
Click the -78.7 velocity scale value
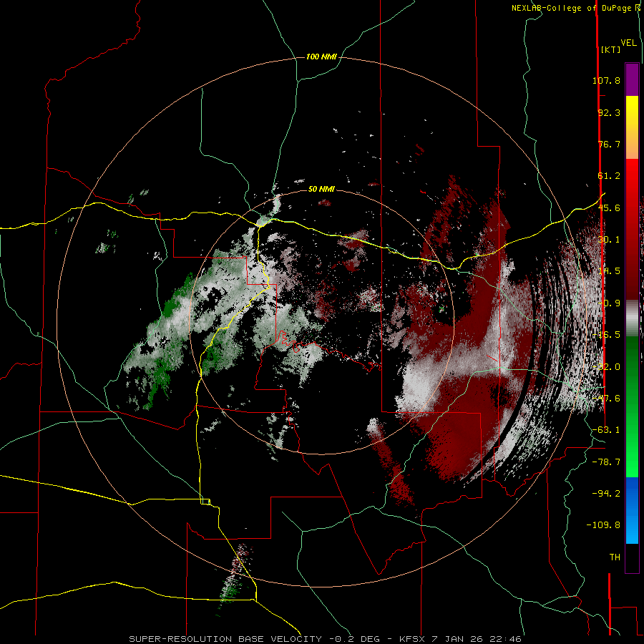point(606,462)
